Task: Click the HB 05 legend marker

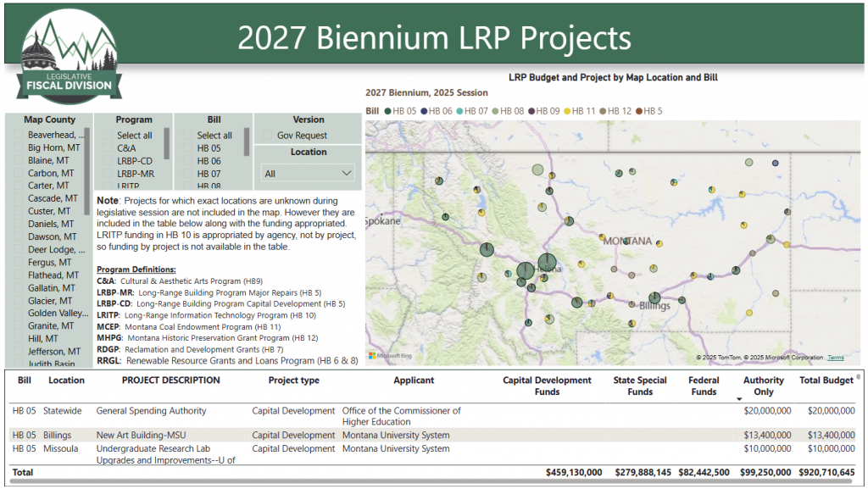Action: coord(387,111)
